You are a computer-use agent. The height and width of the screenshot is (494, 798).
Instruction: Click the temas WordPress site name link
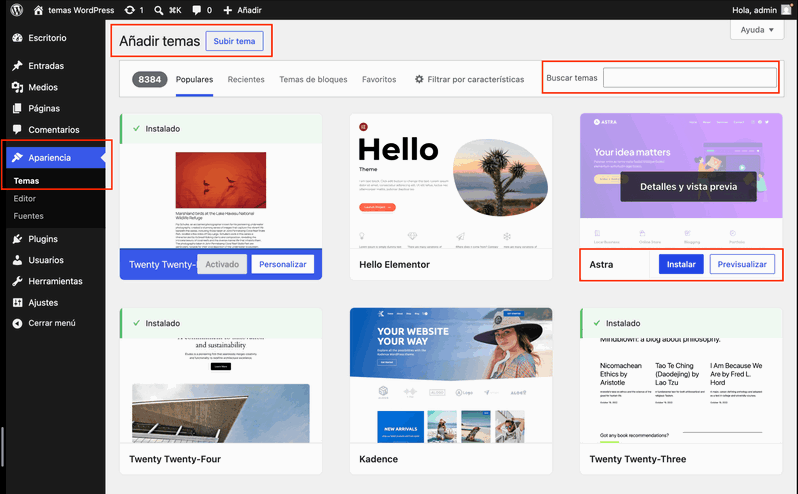click(x=81, y=10)
